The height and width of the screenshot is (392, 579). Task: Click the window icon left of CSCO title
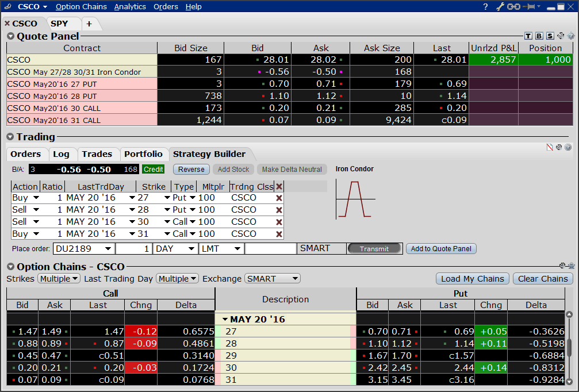coord(7,7)
